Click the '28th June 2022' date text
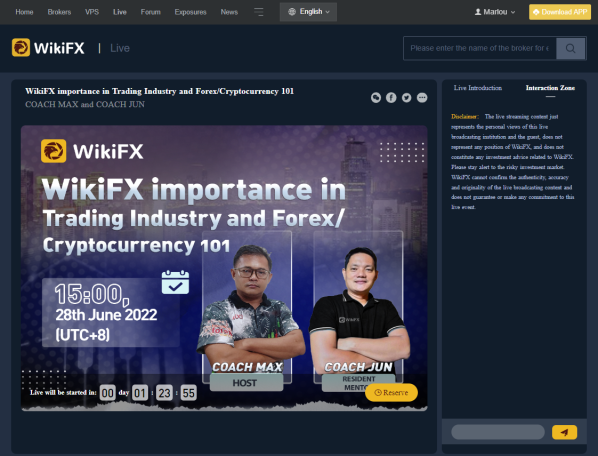The image size is (598, 456). click(106, 315)
